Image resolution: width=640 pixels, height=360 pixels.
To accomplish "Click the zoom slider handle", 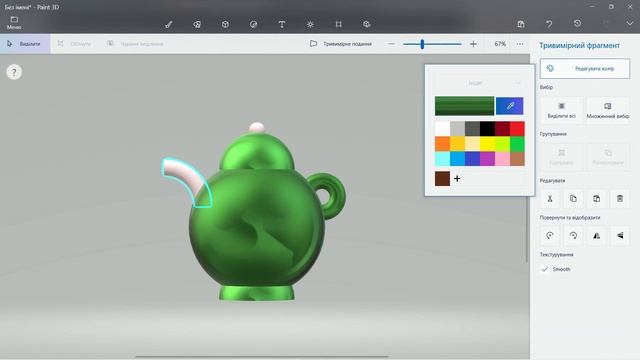I will click(422, 44).
